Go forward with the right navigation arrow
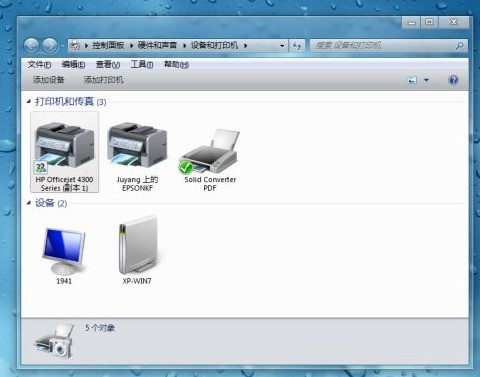The width and height of the screenshot is (480, 377). pyautogui.click(x=50, y=46)
